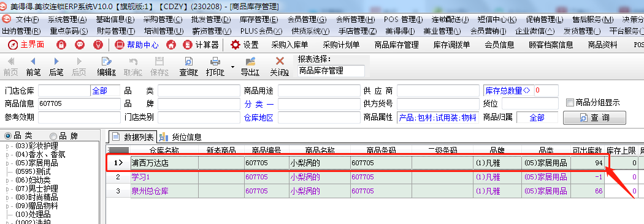The height and width of the screenshot is (224, 644).
Task: Select the 品牌 radio button
Action: tap(53, 136)
